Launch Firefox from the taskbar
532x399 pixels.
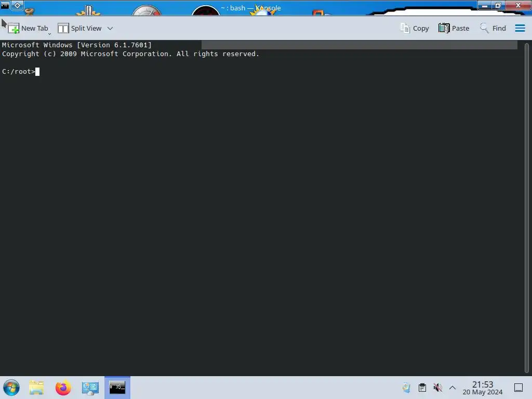point(63,388)
